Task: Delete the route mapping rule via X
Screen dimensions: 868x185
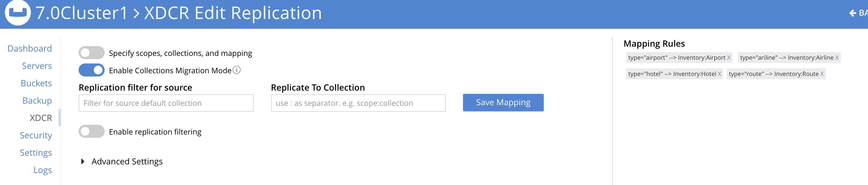Action: (x=822, y=74)
